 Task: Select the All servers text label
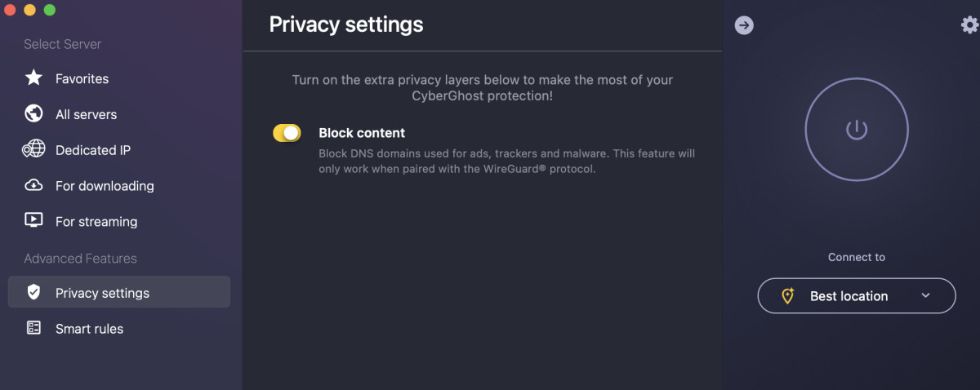tap(86, 114)
